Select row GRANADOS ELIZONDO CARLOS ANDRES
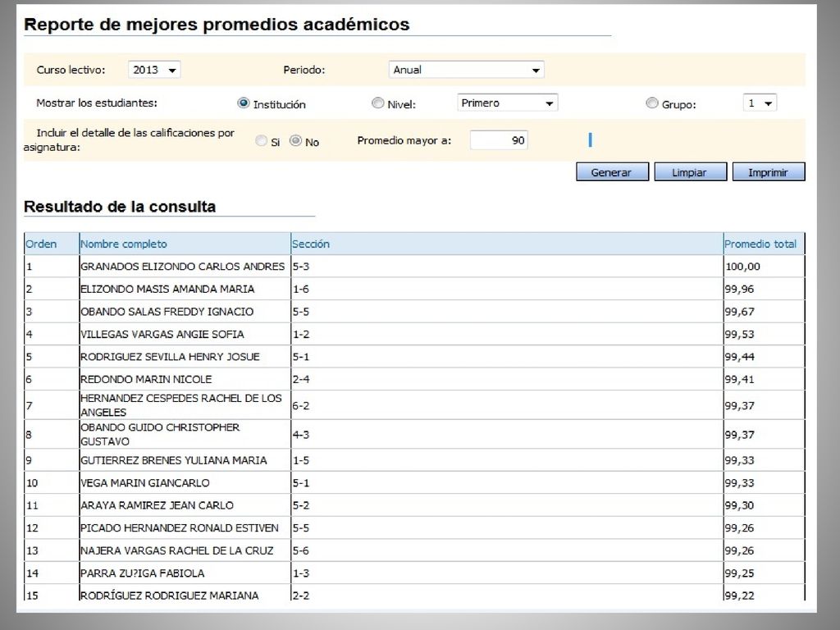This screenshot has height=630, width=840. (x=414, y=267)
